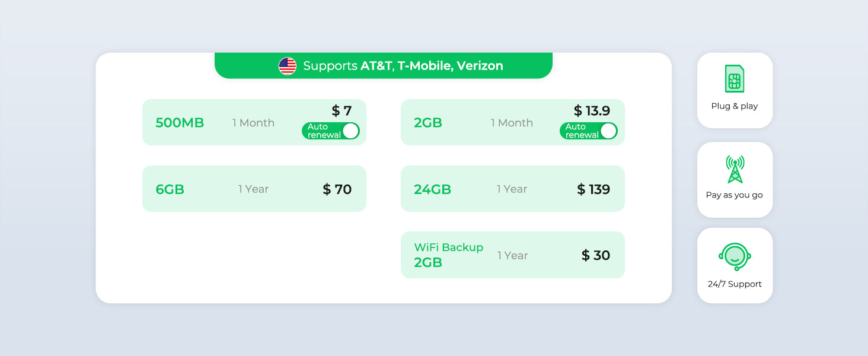
Task: Click the Plug & play text label
Action: [x=735, y=106]
